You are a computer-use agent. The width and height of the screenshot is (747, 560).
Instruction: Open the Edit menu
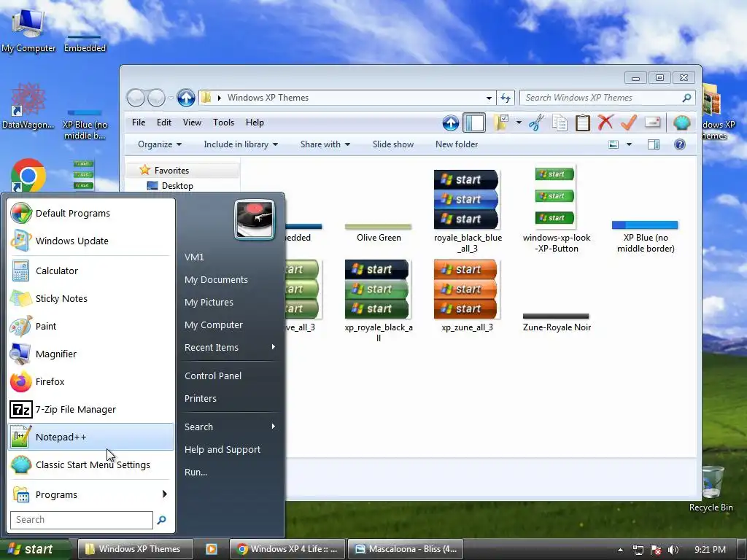coord(164,122)
